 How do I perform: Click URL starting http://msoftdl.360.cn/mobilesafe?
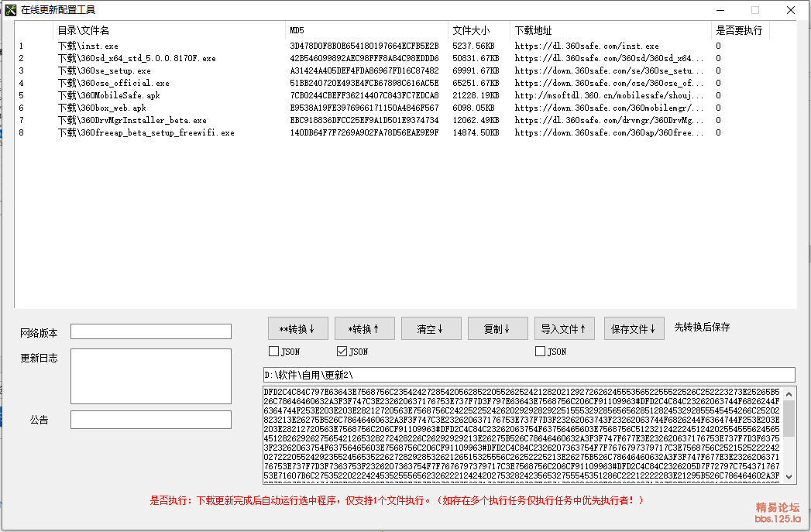[609, 96]
